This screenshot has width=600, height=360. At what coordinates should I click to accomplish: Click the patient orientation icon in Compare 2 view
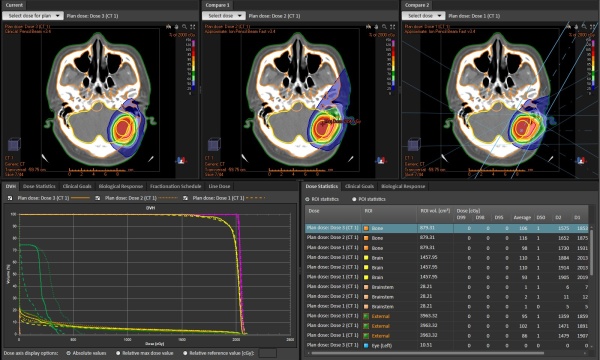(580, 160)
